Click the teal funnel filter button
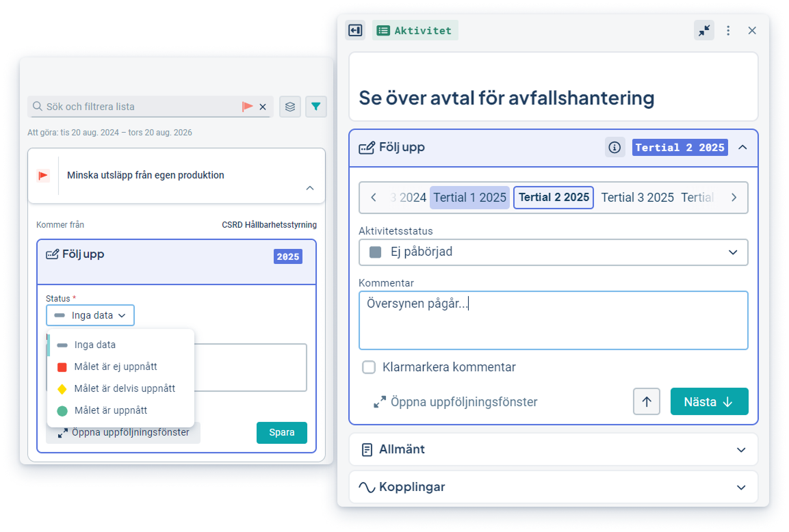The width and height of the screenshot is (789, 532). pos(316,107)
